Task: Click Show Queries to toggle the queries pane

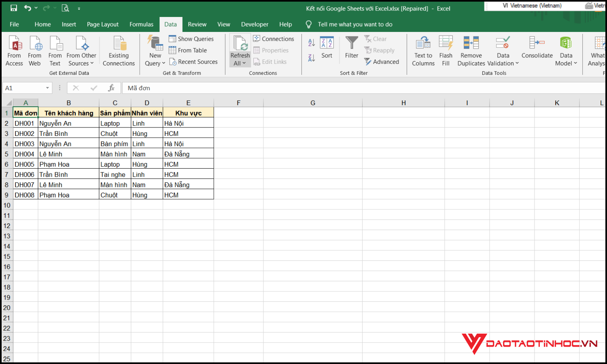Action: (x=191, y=38)
